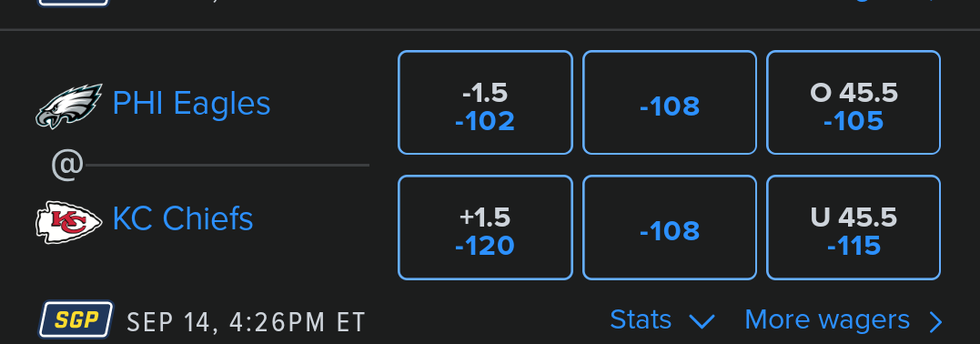Choose Chiefs moneyline at -108
980x344 pixels.
tap(670, 227)
